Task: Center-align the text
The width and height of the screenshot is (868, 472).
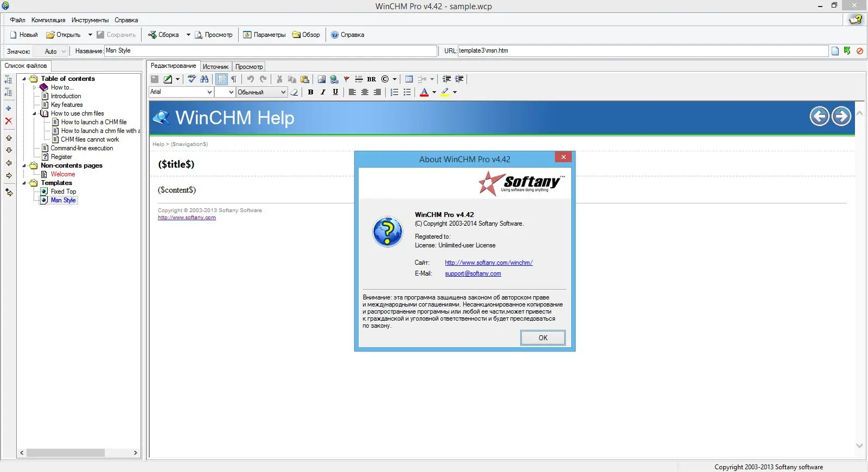Action: click(x=365, y=92)
